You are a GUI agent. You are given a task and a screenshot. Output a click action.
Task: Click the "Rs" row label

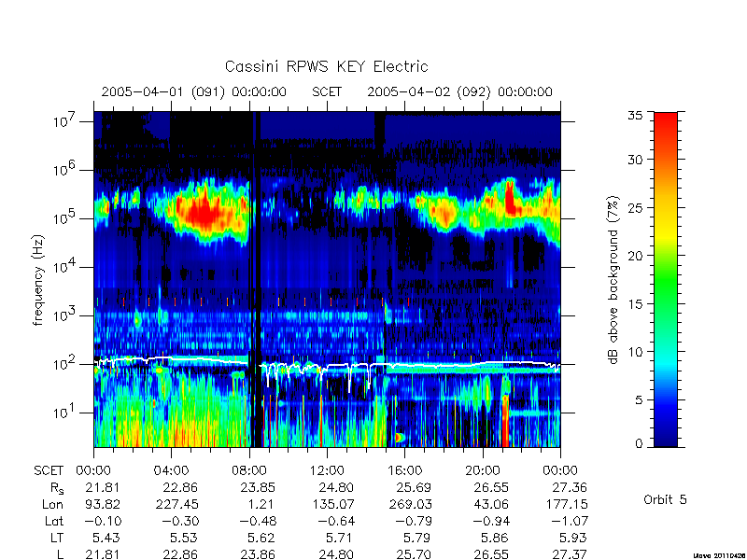pos(57,488)
